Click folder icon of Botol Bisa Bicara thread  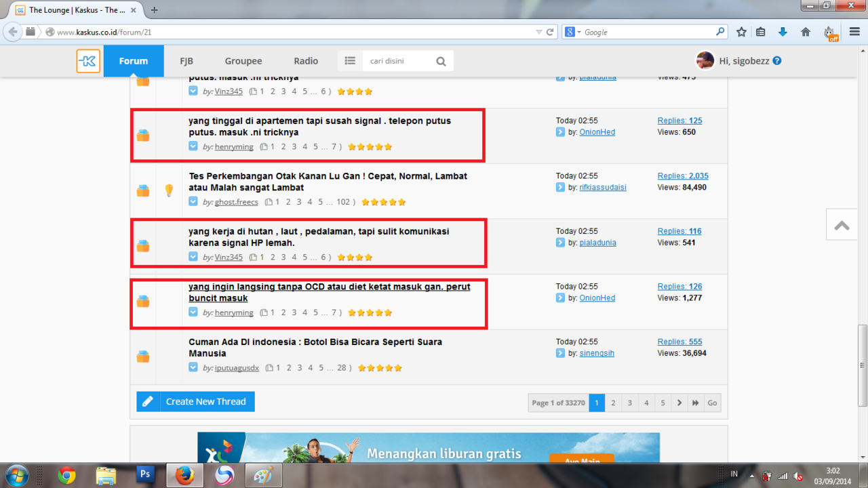(x=143, y=357)
